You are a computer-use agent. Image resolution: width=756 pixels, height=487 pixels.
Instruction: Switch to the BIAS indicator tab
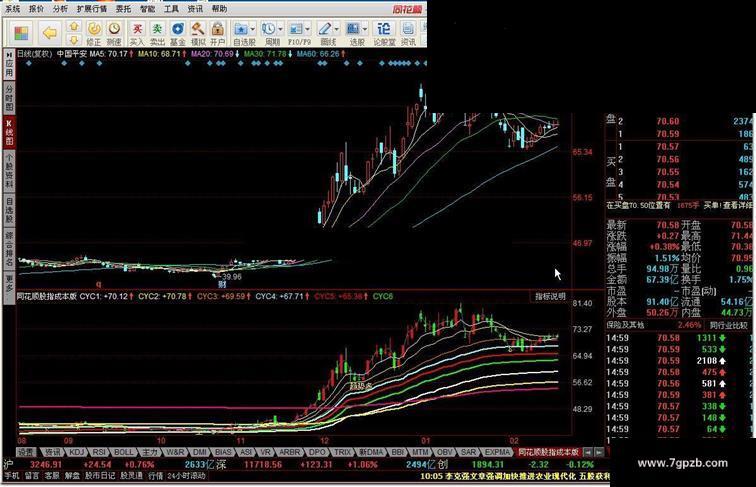pyautogui.click(x=223, y=452)
